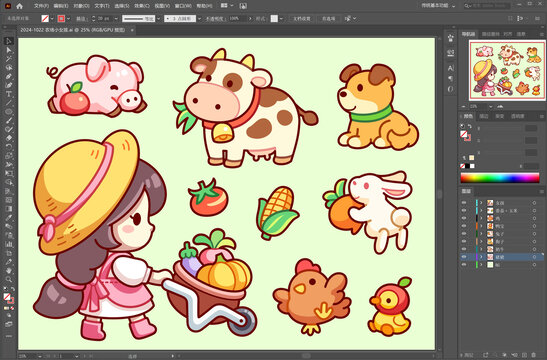This screenshot has width=547, height=360.
Task: Click the 文档设置 button
Action: click(x=301, y=18)
